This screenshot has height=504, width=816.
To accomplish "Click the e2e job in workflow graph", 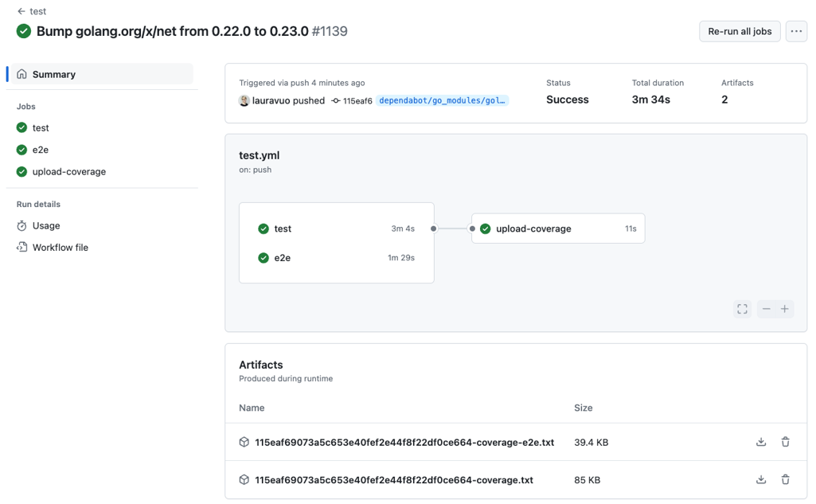I will (337, 258).
